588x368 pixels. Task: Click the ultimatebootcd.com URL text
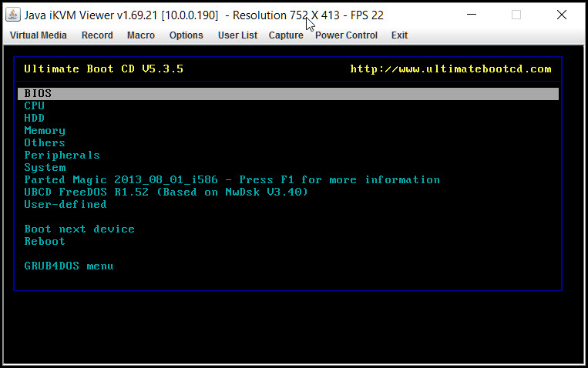point(450,69)
